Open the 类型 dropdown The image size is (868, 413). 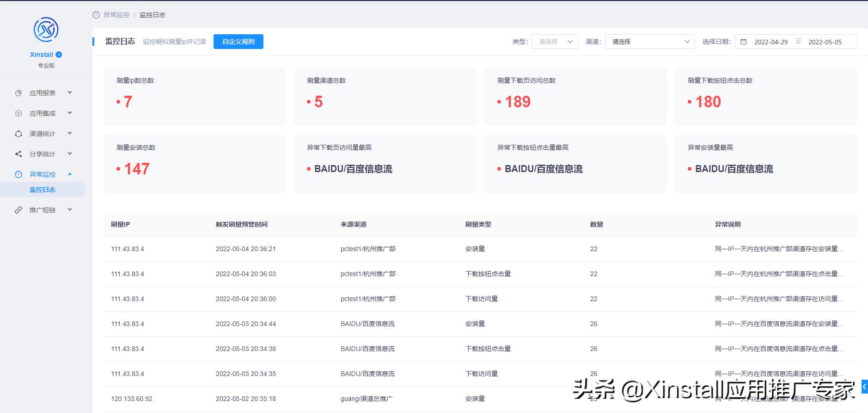coord(555,42)
